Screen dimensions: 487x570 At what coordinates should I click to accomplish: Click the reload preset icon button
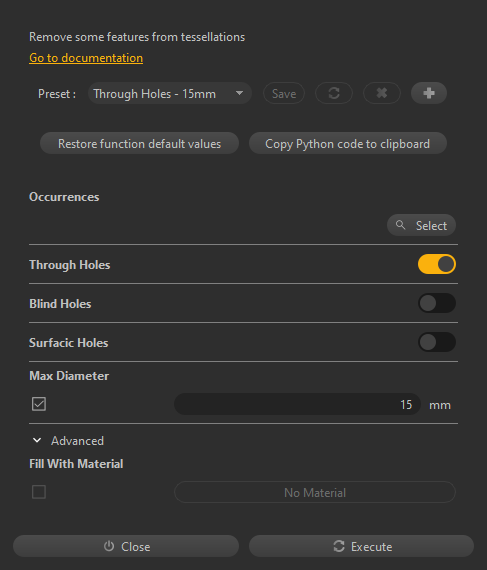334,93
